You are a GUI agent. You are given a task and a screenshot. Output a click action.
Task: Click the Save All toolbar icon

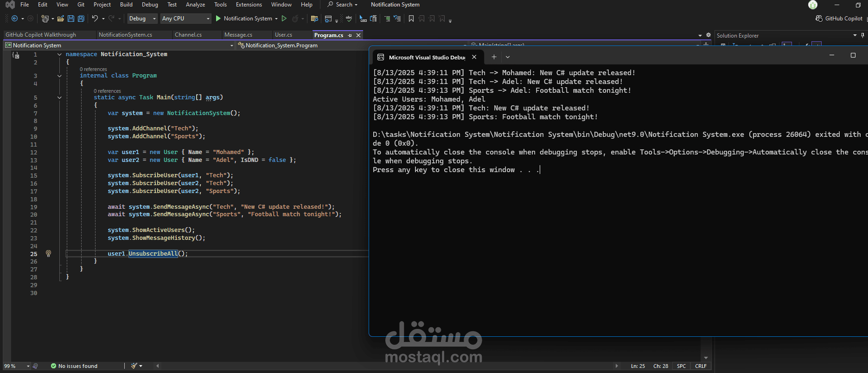coord(81,19)
